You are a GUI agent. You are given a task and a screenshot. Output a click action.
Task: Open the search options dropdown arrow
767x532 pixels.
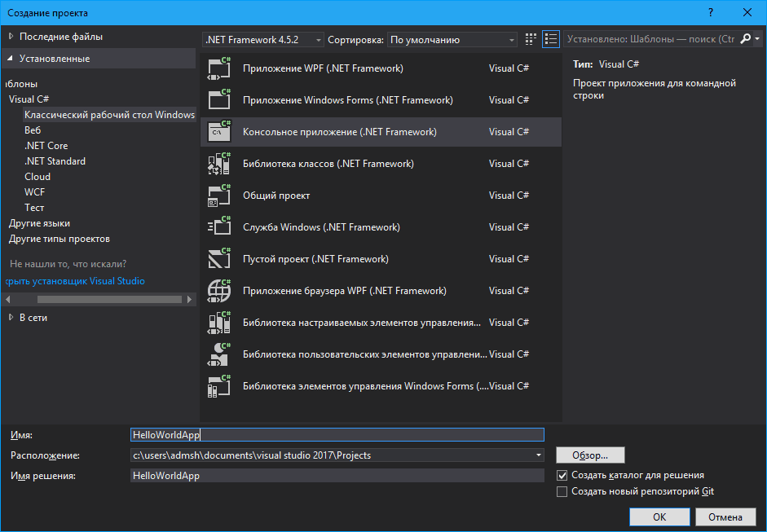[x=757, y=38]
